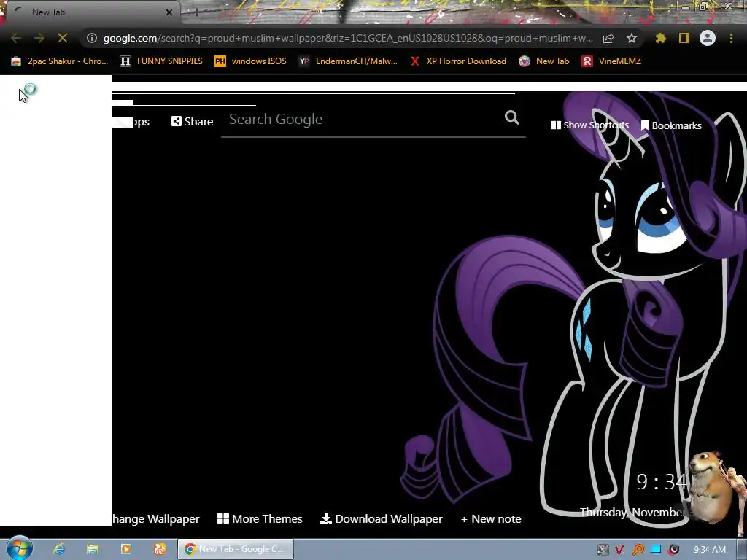747x560 pixels.
Task: Open Windows Explorer folder in taskbar
Action: 93,549
